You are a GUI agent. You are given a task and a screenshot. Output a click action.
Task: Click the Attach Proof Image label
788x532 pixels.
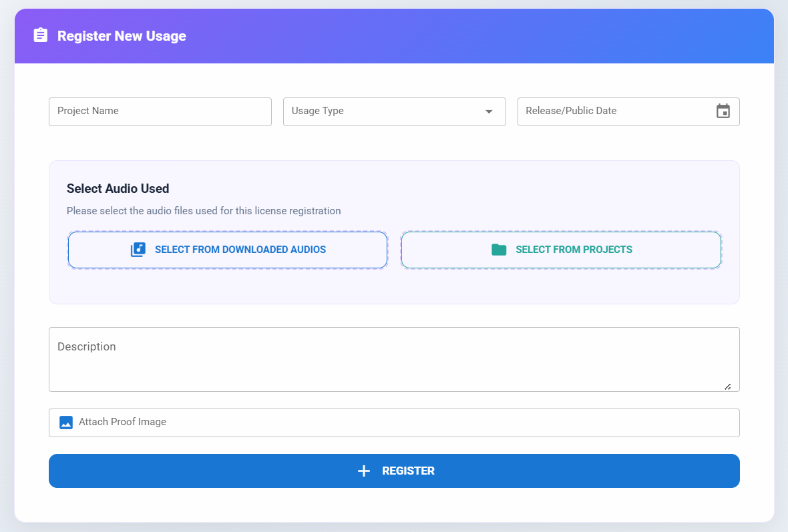[122, 422]
